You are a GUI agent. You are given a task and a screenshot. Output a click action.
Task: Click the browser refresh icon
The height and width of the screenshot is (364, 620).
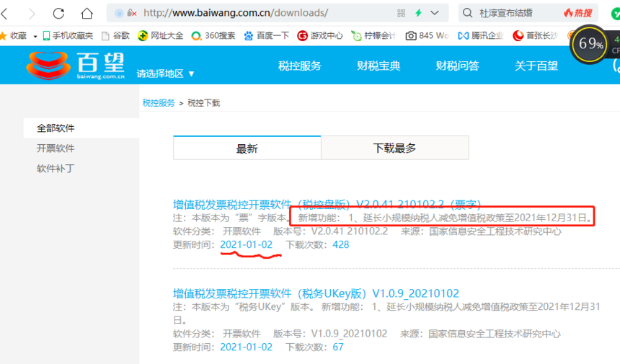(x=59, y=13)
